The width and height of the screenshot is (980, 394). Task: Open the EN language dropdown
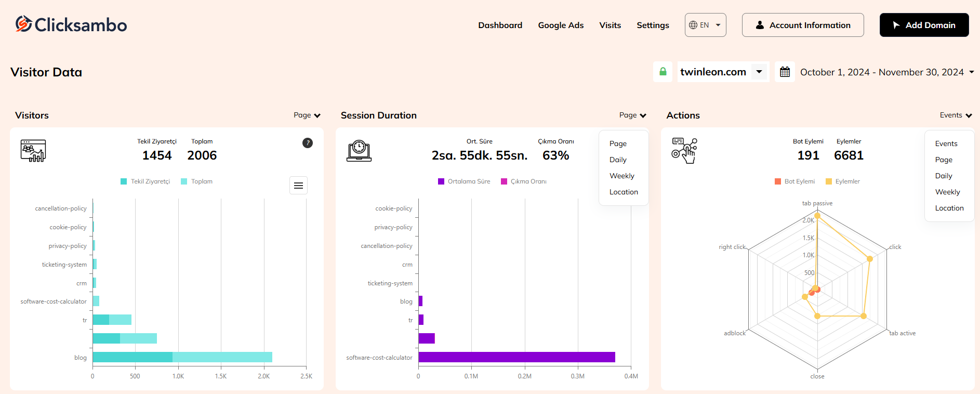(x=705, y=25)
